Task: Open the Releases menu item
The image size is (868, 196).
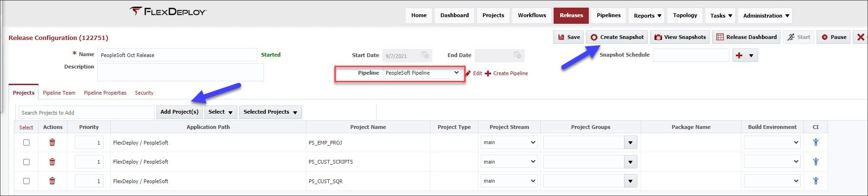Action: (x=571, y=15)
